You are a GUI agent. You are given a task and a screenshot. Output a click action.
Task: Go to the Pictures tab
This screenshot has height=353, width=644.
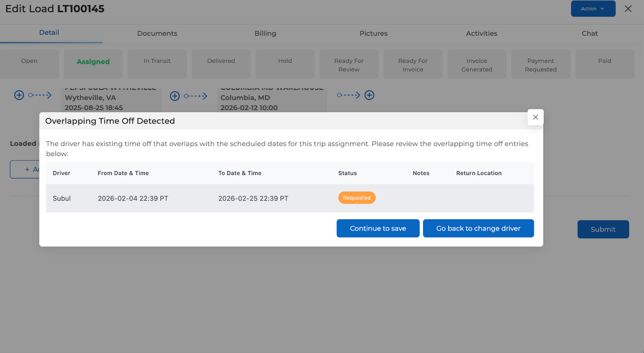click(373, 33)
